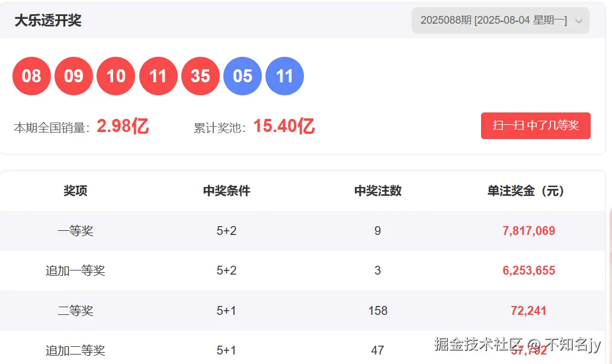
Task: Click the blue back-area ball 11
Action: point(285,76)
